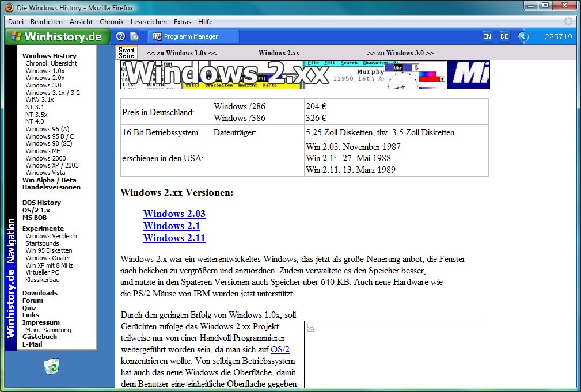Open Win XP mit 8 MHz in sidebar
Viewport: 581px width, 392px height.
49,265
